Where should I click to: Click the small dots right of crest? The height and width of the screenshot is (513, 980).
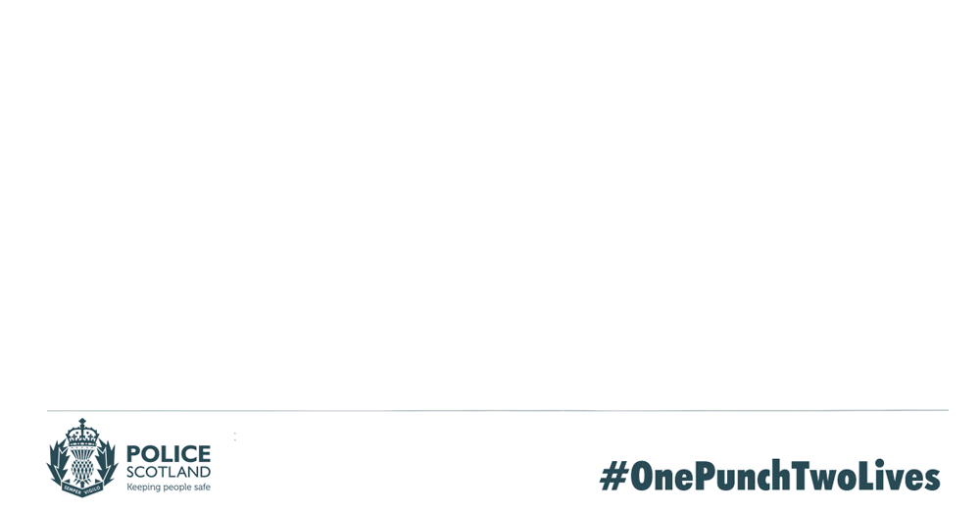point(235,436)
